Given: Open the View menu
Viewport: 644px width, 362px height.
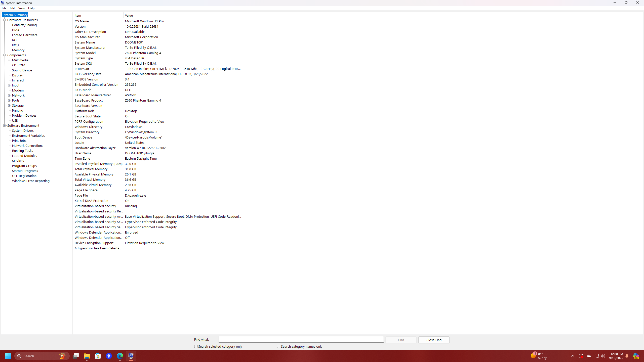Looking at the screenshot, I should 21,8.
